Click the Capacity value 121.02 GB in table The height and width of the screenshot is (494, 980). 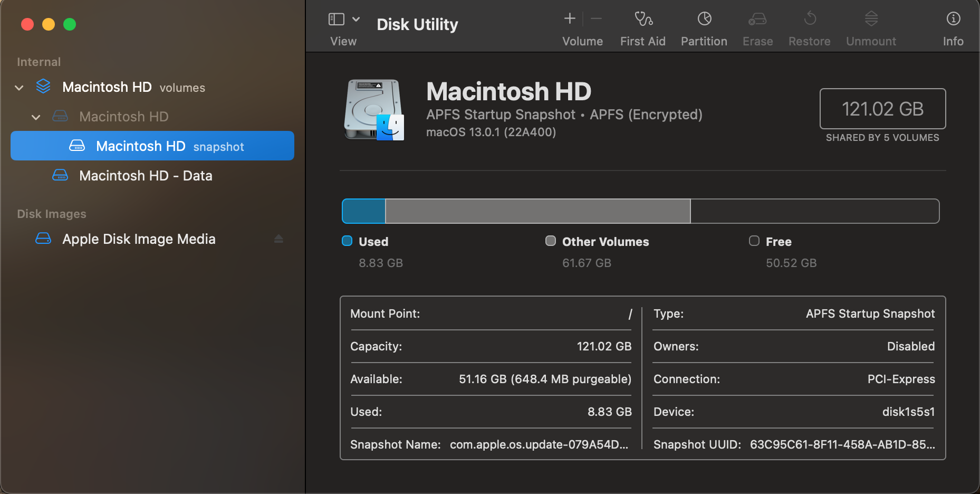[x=604, y=346]
